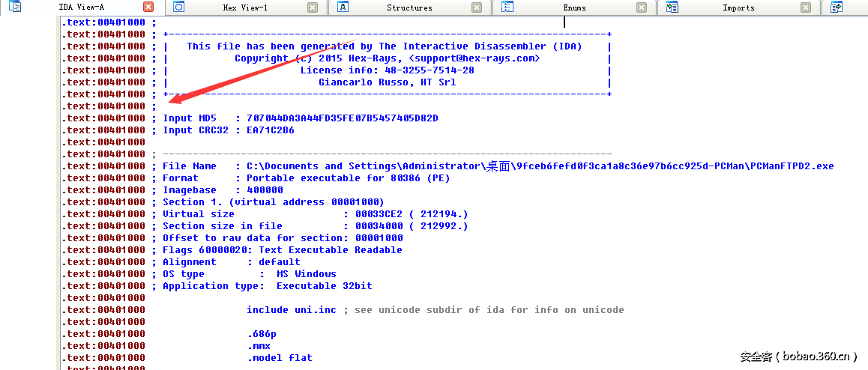Close the Hex View-1 tab
Screen dimensions: 868x370
[x=313, y=7]
